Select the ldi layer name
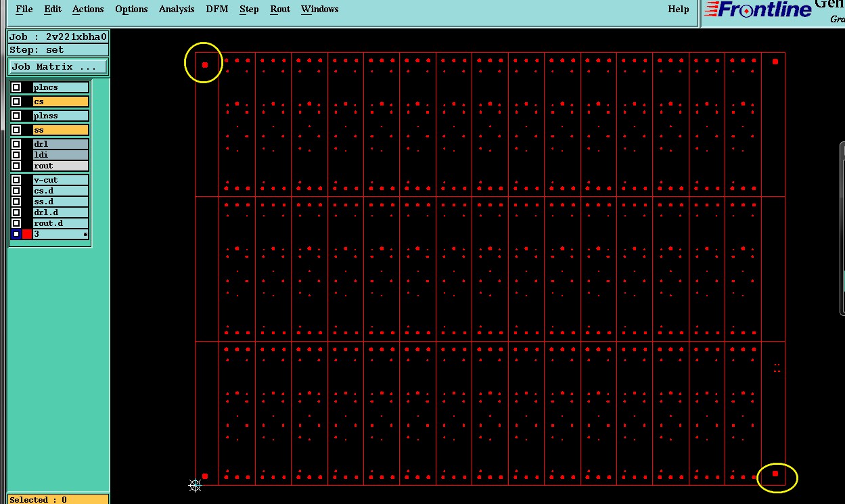Screen dimensions: 845x504 coord(61,155)
